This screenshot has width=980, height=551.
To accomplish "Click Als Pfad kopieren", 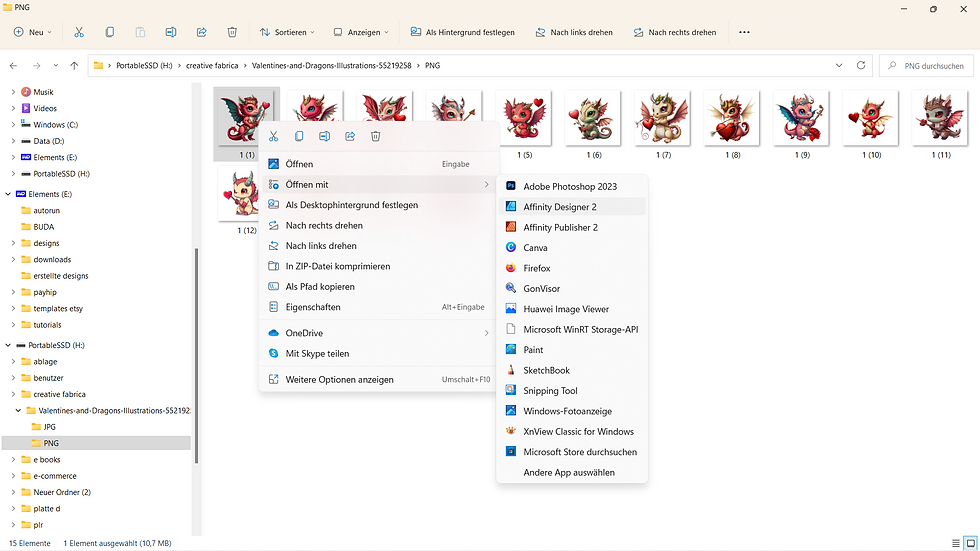I will (x=379, y=287).
